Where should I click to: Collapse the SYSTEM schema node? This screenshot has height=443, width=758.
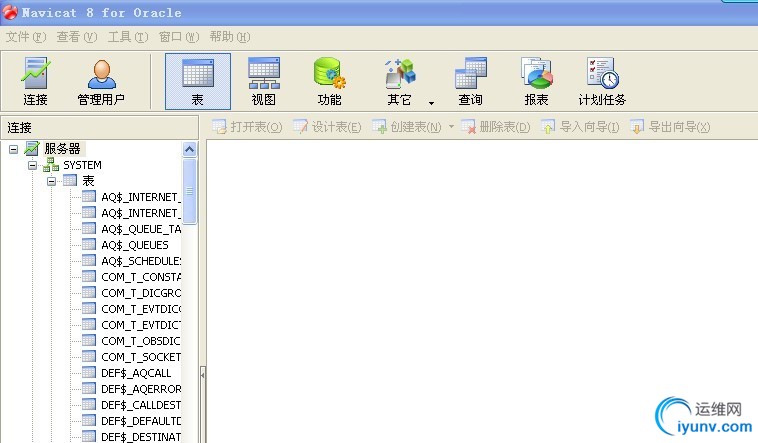(x=32, y=165)
